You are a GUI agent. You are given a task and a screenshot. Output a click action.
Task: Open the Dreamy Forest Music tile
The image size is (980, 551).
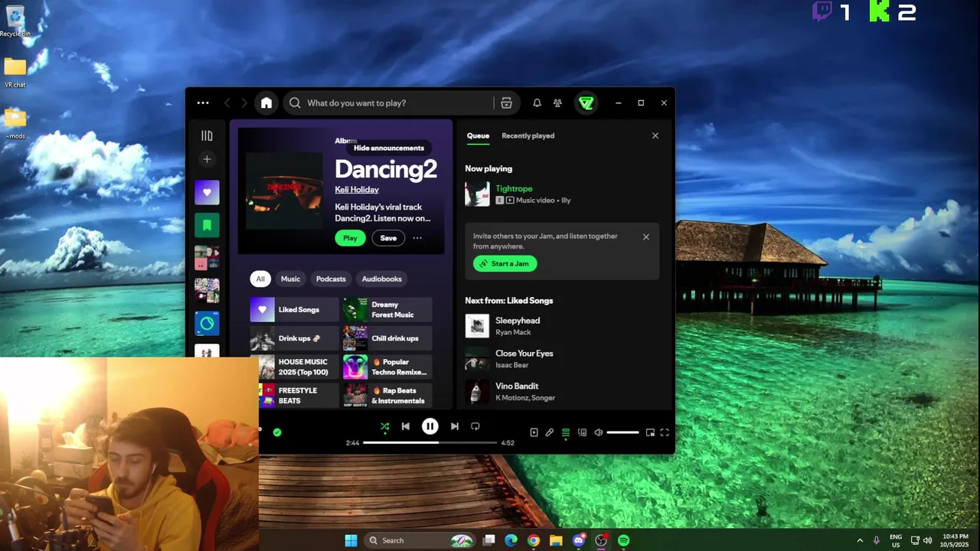(x=387, y=309)
